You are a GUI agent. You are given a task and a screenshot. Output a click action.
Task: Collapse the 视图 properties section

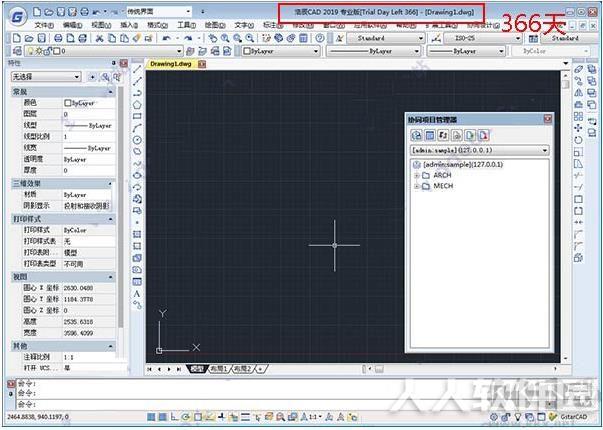[x=110, y=277]
